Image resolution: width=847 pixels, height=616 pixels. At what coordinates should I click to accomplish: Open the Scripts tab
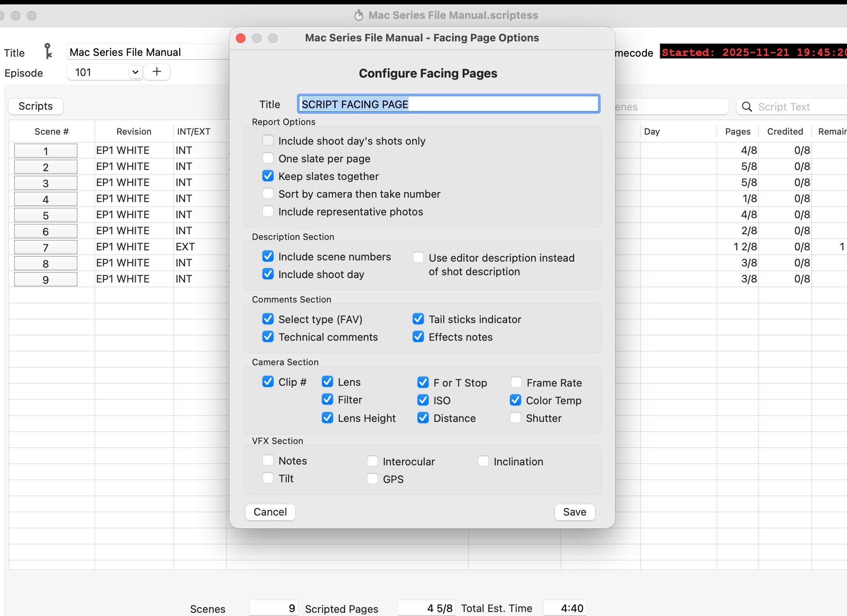(36, 106)
